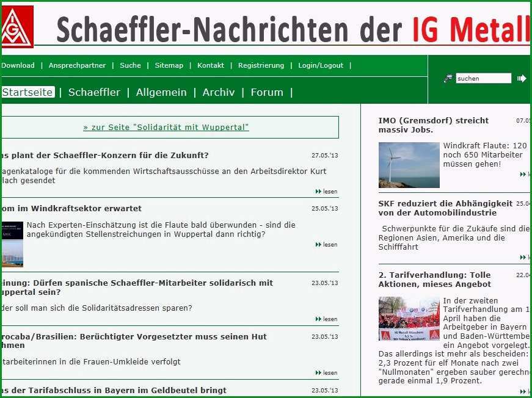Click text 'Windkraft Flaute: 120' in sidebar
This screenshot has width=532, height=398.
point(485,146)
